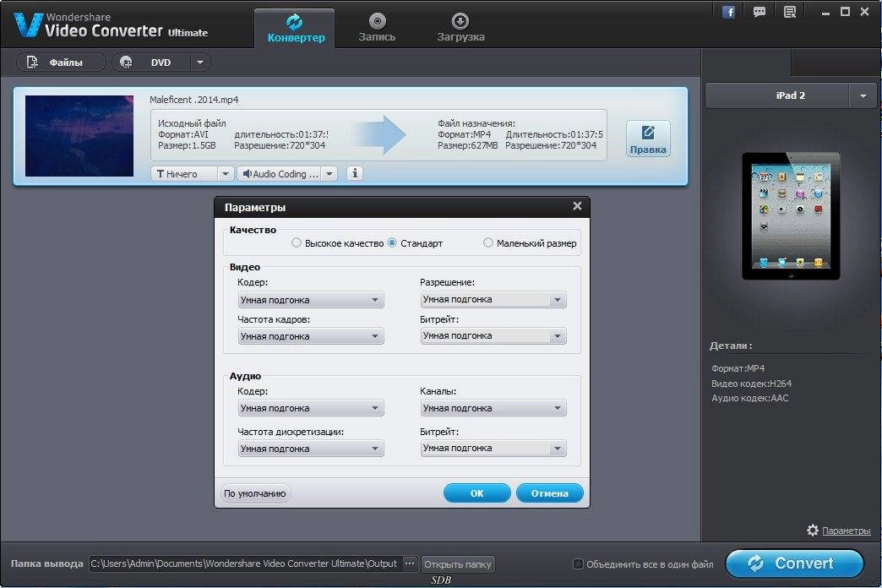Viewport: 882px width, 588px height.
Task: Expand the Частота кадров dropdown
Action: click(311, 336)
